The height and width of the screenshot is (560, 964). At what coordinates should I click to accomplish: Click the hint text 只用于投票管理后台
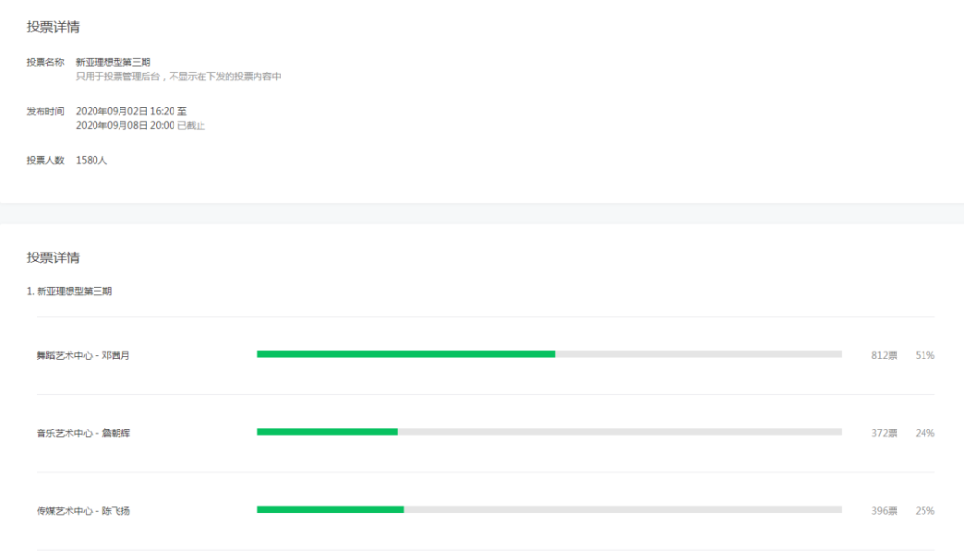click(x=178, y=76)
